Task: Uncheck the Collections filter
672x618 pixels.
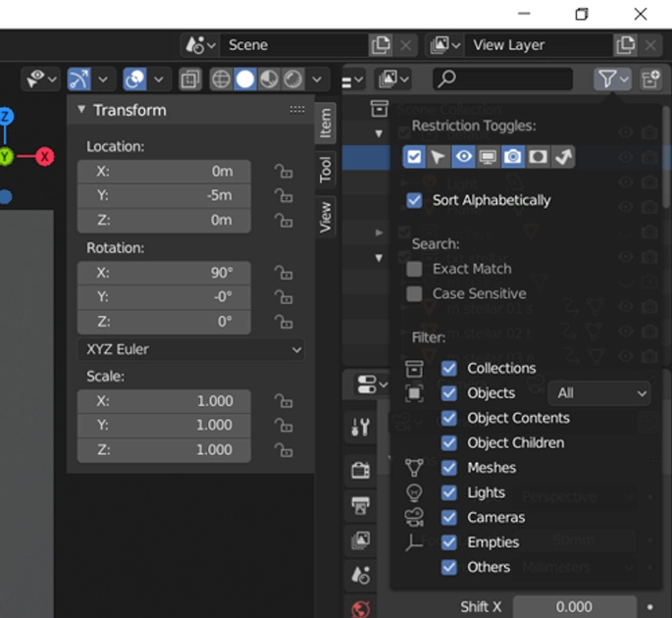Action: click(x=449, y=368)
